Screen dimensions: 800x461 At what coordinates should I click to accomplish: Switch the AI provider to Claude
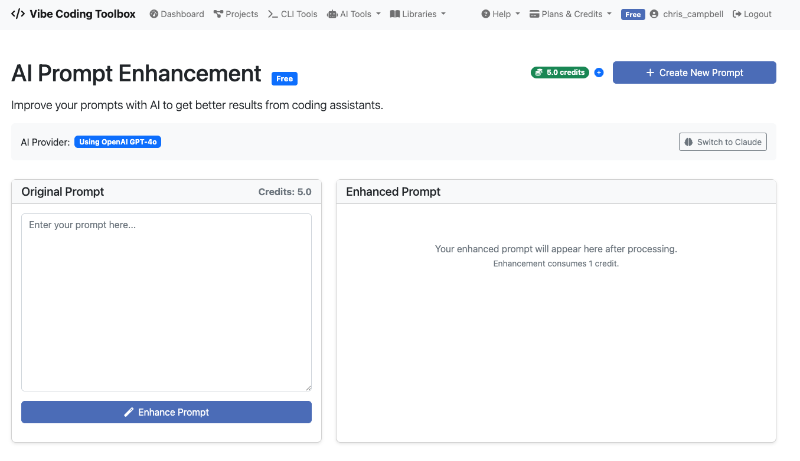(723, 142)
